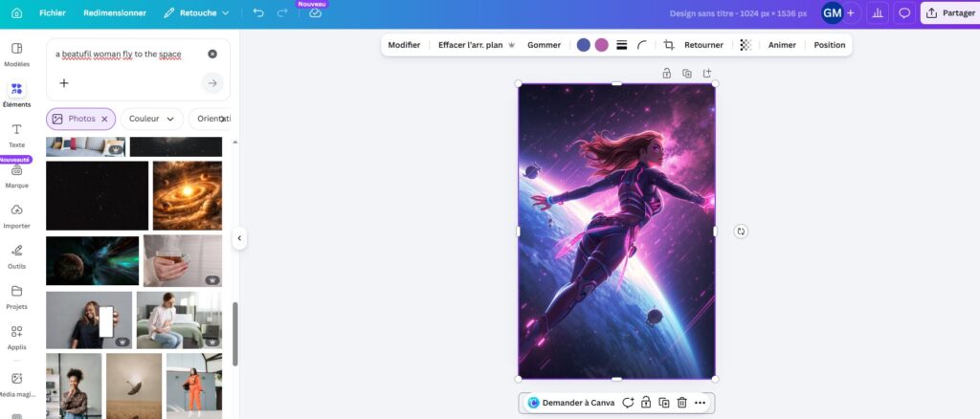Open the corner rounding icon

pyautogui.click(x=642, y=45)
